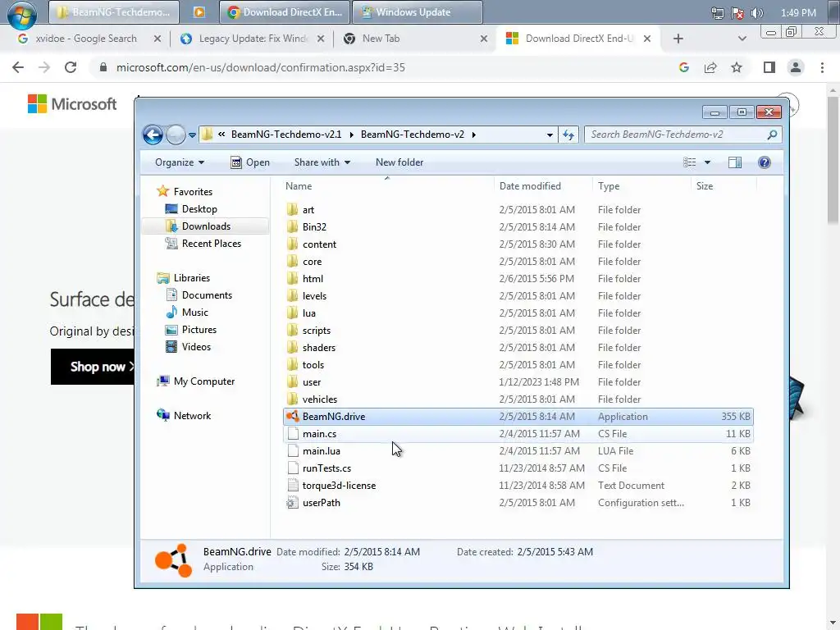Screen dimensions: 840x630
Task: Click the change view icon in Explorer
Action: (x=689, y=162)
